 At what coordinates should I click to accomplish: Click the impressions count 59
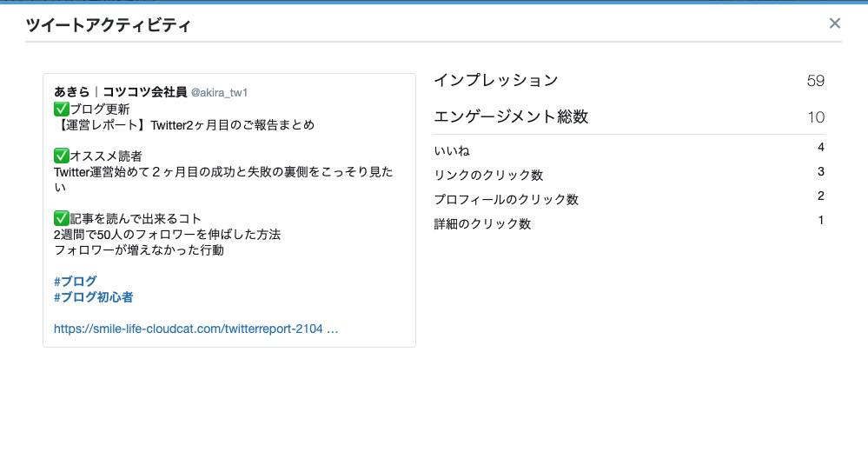pyautogui.click(x=815, y=82)
